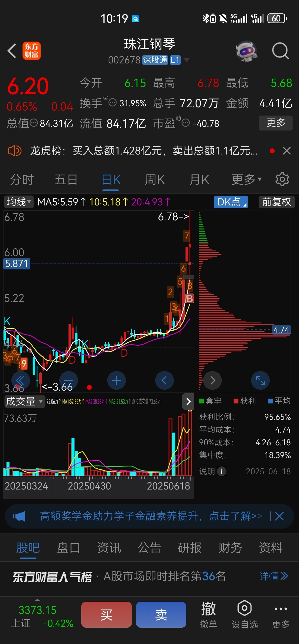Tap the 更多 quote details button
Viewport: 299px width, 644px height.
[276, 123]
